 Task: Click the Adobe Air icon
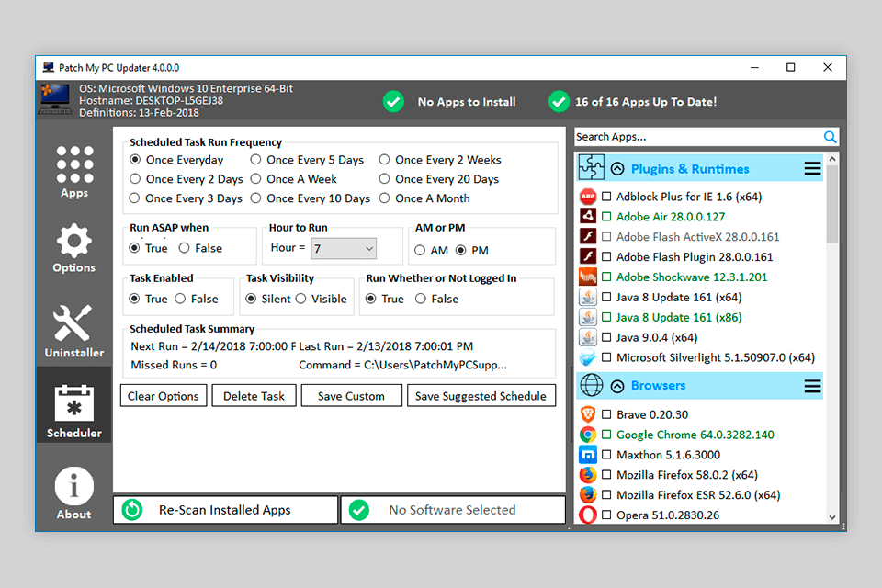[588, 216]
